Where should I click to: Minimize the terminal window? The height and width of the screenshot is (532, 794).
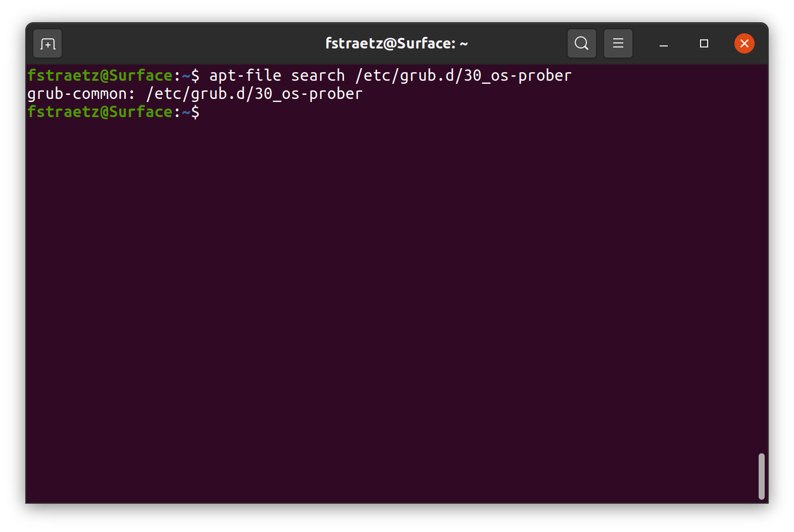(x=664, y=44)
